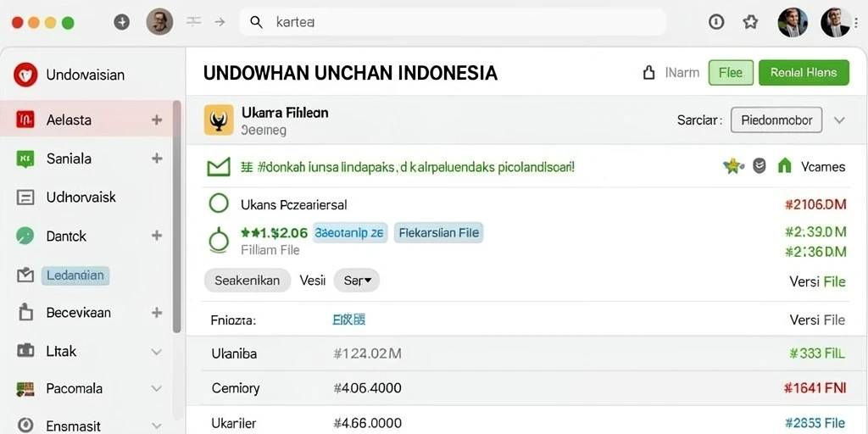
Task: Click the value #2106.DM in red
Action: point(815,205)
